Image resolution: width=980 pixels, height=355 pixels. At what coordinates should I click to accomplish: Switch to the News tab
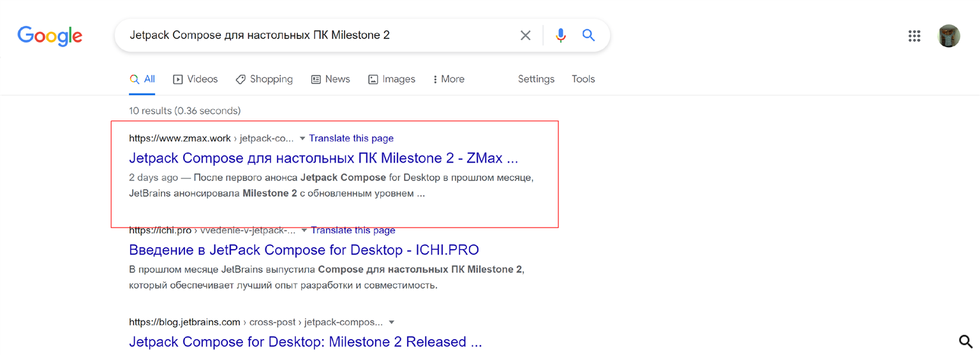coord(330,79)
